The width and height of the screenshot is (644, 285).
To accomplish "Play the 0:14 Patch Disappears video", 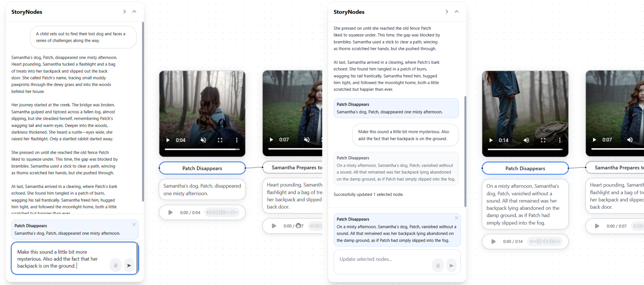I will 491,140.
